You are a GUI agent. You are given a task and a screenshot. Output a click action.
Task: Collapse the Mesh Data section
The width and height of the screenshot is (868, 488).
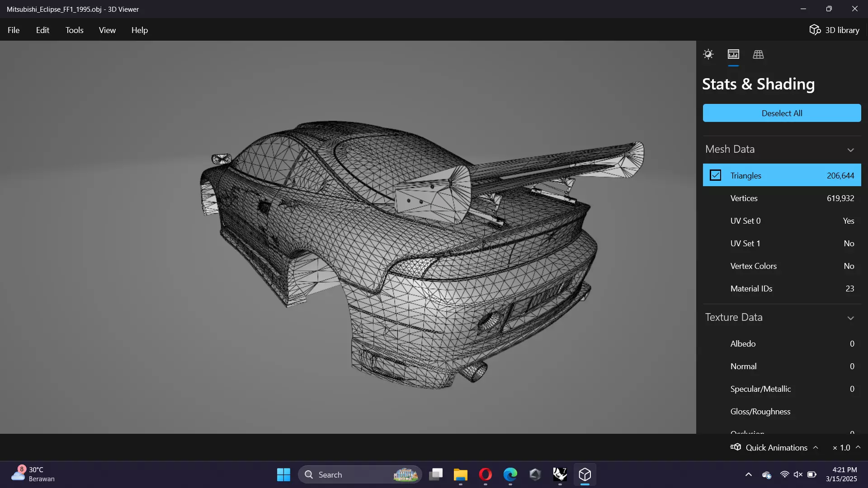pyautogui.click(x=850, y=150)
